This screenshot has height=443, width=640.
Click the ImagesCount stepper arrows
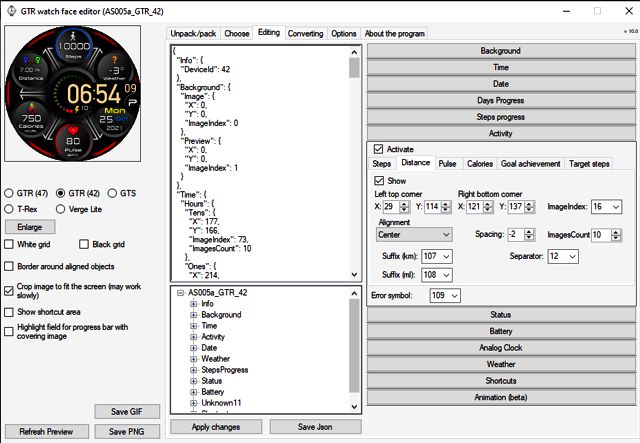[x=616, y=235]
